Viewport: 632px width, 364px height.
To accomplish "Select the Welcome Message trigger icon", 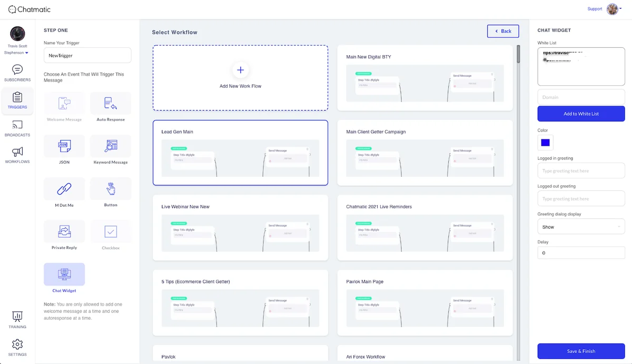I will (x=64, y=103).
